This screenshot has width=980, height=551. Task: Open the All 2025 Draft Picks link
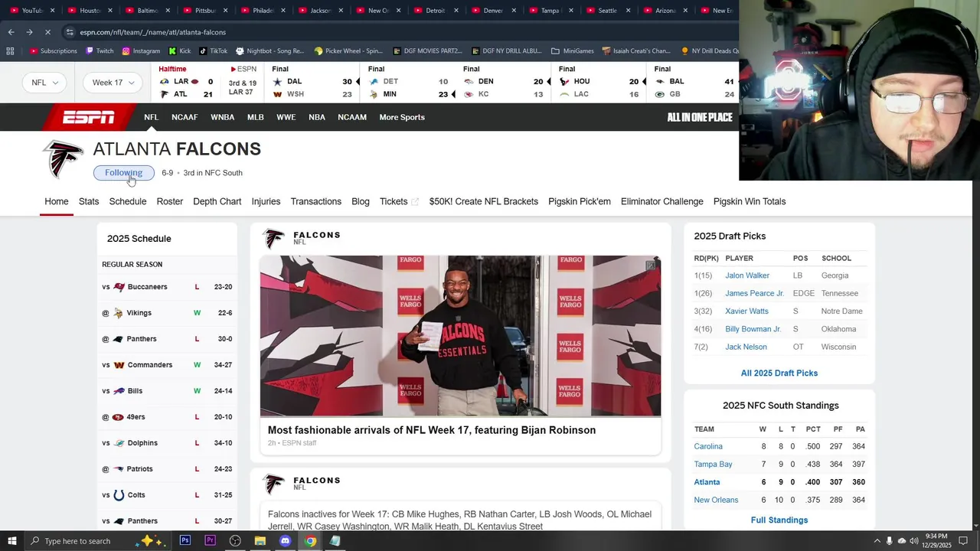point(779,373)
